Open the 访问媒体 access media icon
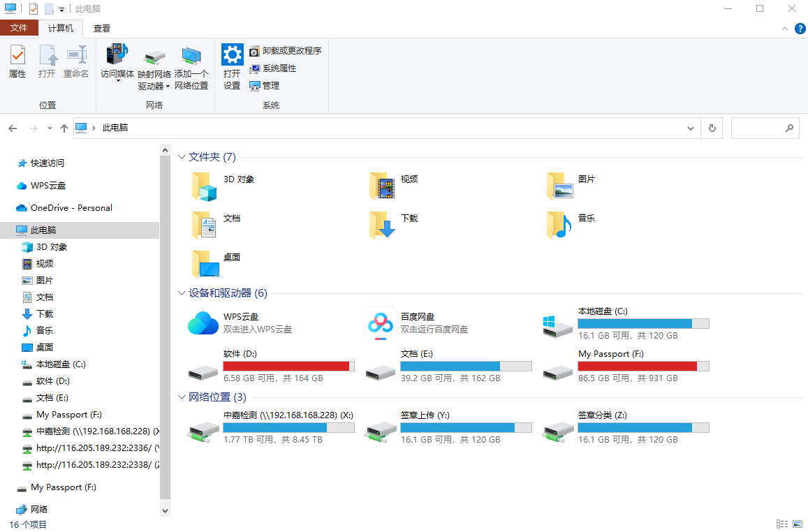This screenshot has height=532, width=808. [x=117, y=54]
